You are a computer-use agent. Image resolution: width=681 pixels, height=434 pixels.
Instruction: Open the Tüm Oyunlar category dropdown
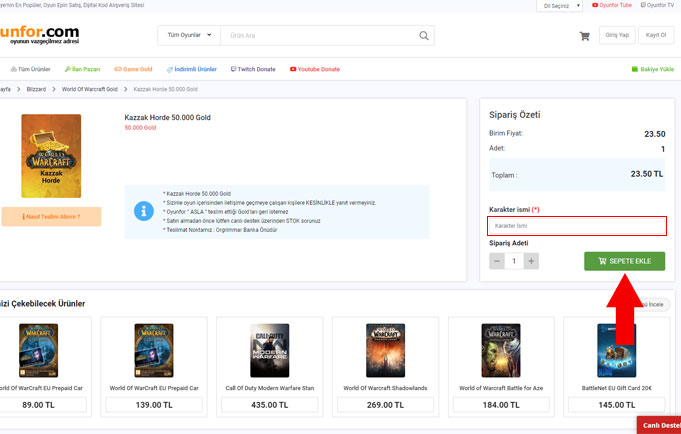189,36
